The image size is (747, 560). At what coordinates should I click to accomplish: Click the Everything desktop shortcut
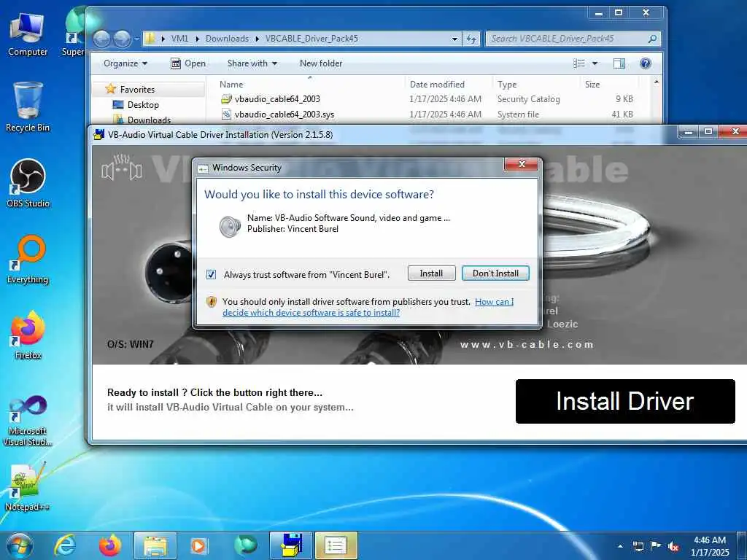[x=28, y=259]
